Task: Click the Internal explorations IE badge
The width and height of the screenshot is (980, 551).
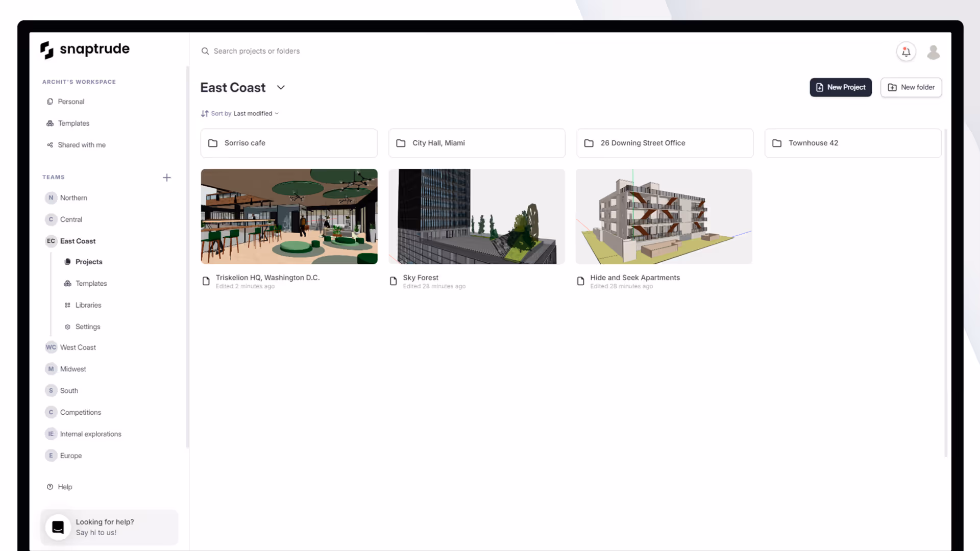Action: coord(51,434)
